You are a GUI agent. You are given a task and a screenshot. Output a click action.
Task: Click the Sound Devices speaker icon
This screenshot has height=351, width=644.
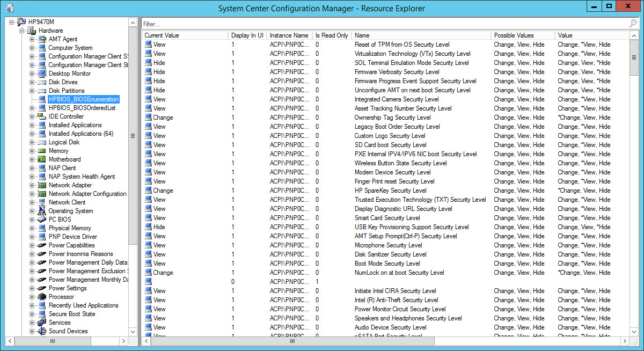coord(42,331)
